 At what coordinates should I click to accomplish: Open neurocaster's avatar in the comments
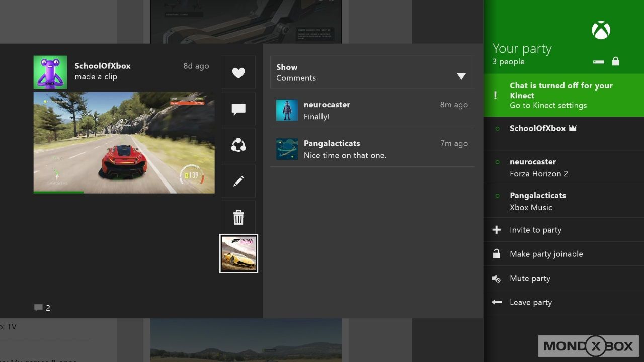coord(287,110)
